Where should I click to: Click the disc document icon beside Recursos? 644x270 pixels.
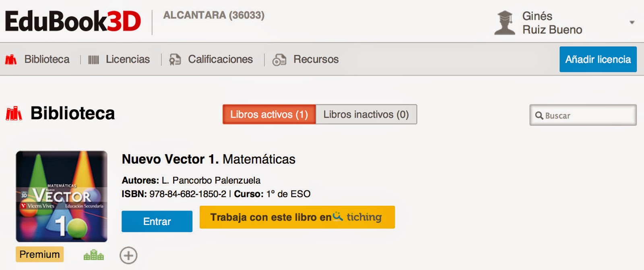(x=279, y=59)
